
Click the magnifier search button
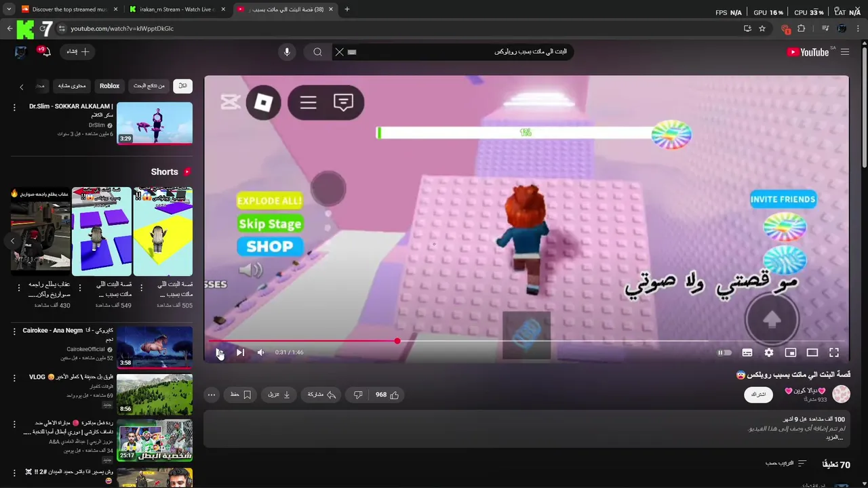317,52
